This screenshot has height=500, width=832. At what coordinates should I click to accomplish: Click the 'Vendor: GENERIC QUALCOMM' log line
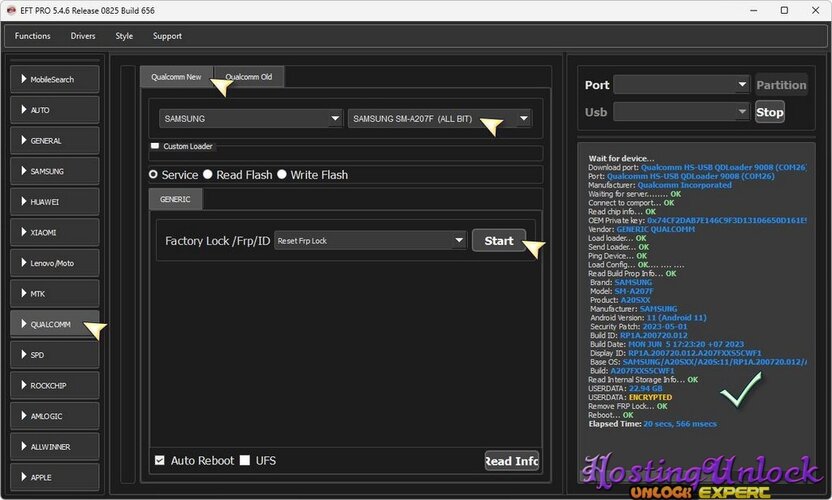click(x=642, y=229)
